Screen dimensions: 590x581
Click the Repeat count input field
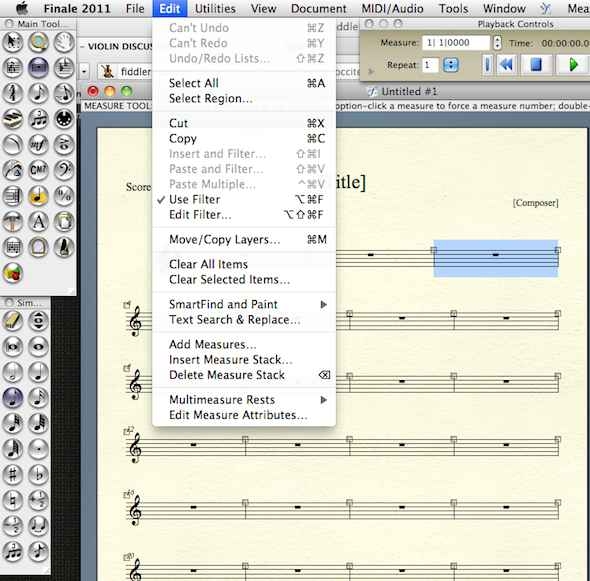click(430, 65)
